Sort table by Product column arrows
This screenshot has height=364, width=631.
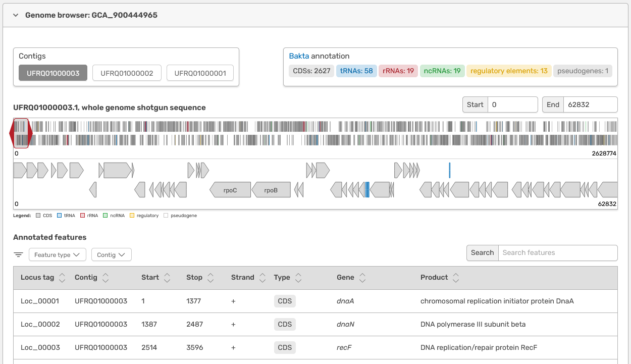456,278
